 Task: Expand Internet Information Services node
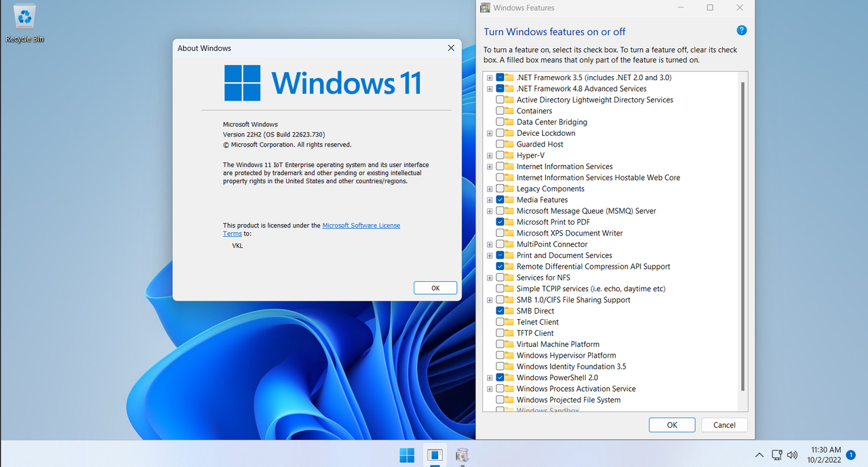click(x=490, y=166)
